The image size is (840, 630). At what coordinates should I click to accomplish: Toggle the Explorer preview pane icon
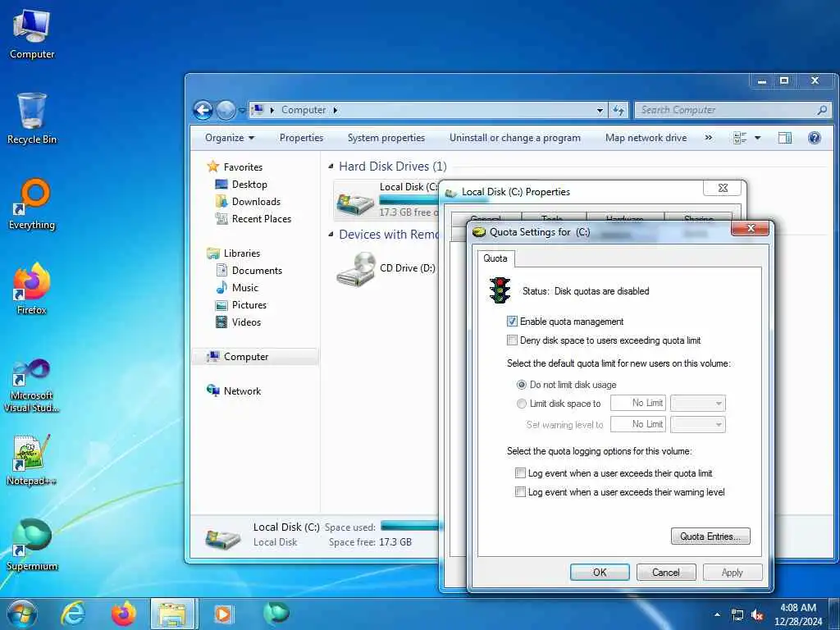[785, 138]
